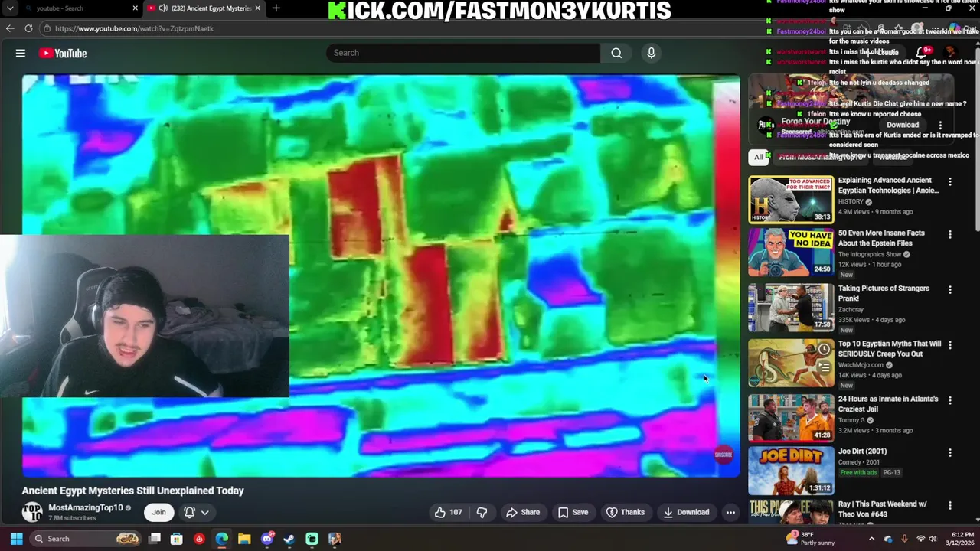This screenshot has width=980, height=551.
Task: Open Ray | This Past Weekend title
Action: (882, 509)
